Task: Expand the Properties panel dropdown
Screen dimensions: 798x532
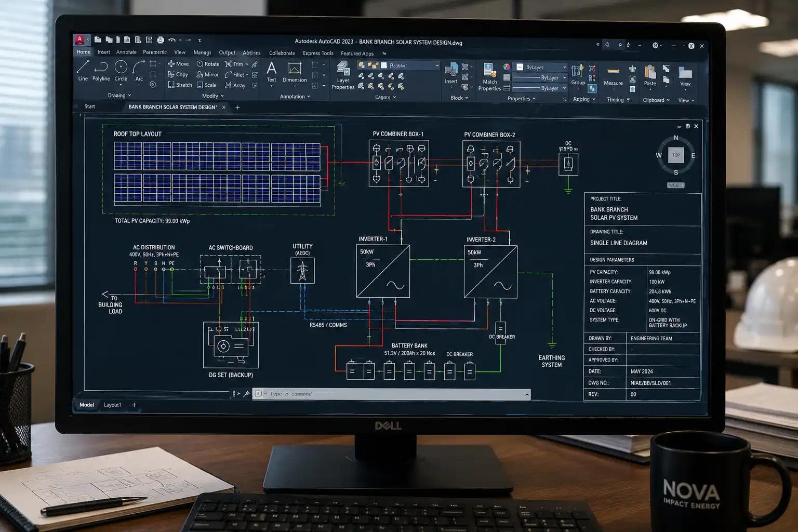Action: (x=522, y=99)
